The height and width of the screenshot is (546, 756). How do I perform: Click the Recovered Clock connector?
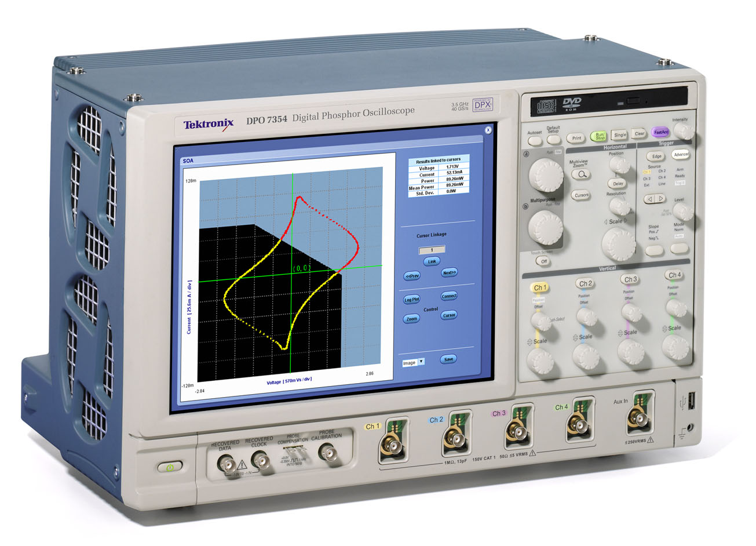click(260, 460)
